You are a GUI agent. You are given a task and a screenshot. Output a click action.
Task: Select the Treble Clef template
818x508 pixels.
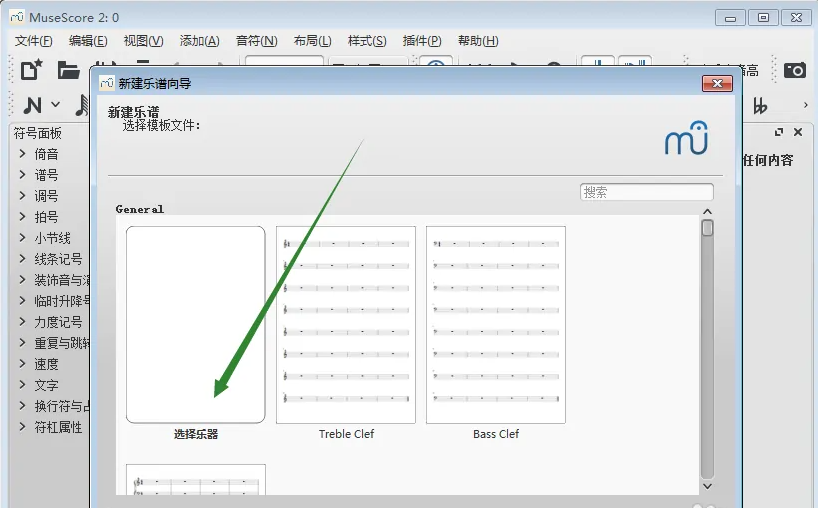coord(346,324)
